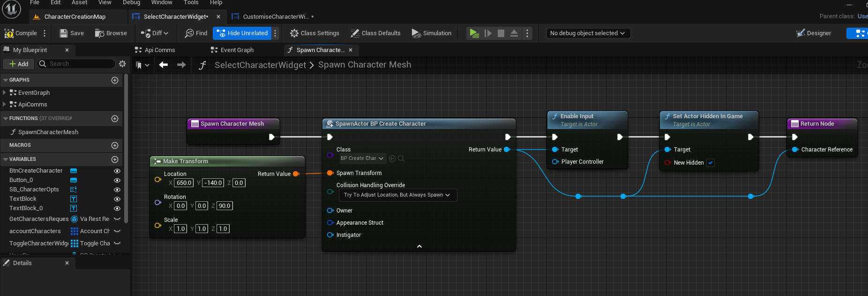Toggle visibility of TextBlock_0 variable

point(117,209)
